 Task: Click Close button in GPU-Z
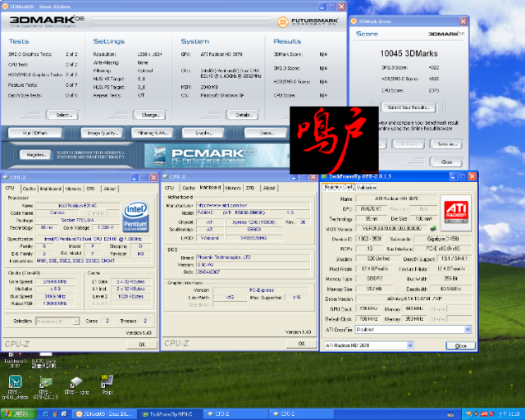(x=461, y=345)
